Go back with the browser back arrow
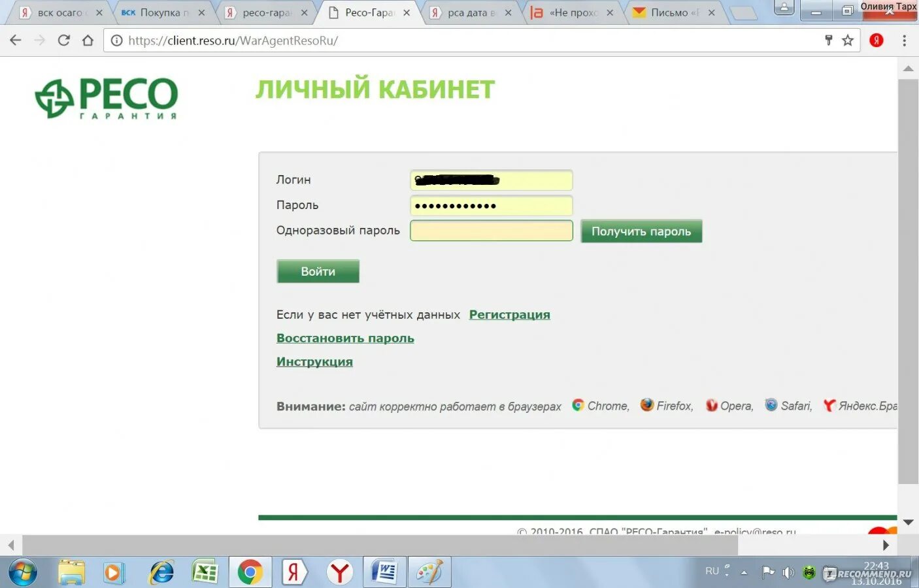 click(x=16, y=41)
